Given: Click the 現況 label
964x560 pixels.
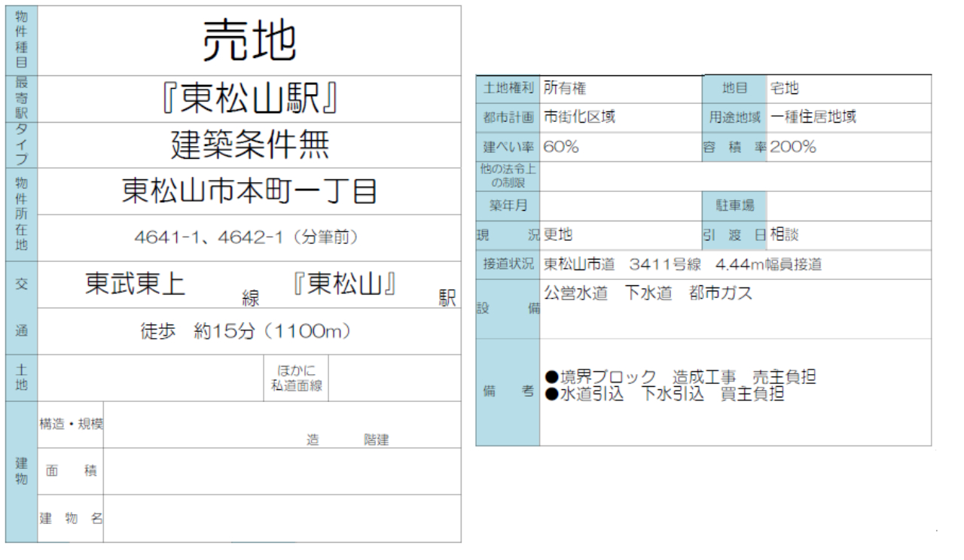Looking at the screenshot, I should tap(508, 235).
